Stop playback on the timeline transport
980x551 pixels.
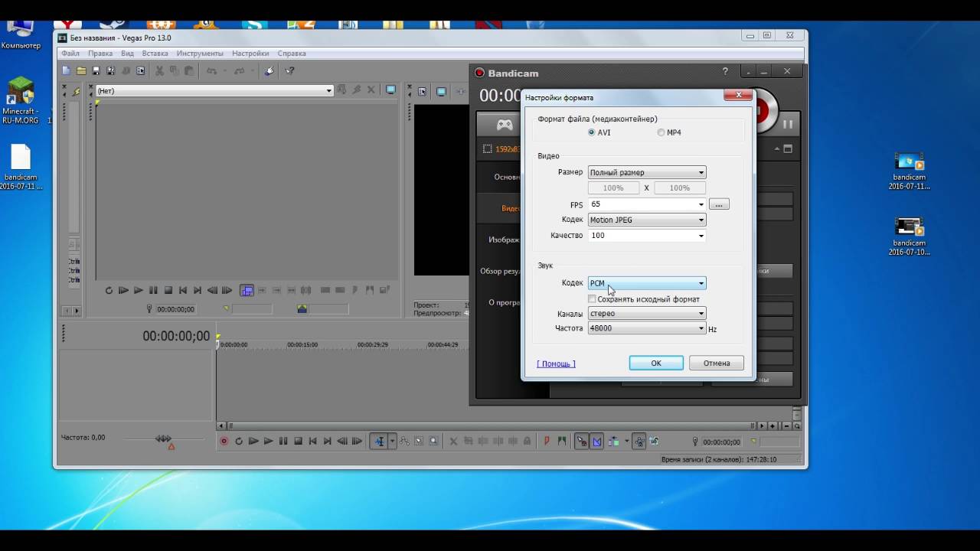(x=298, y=441)
